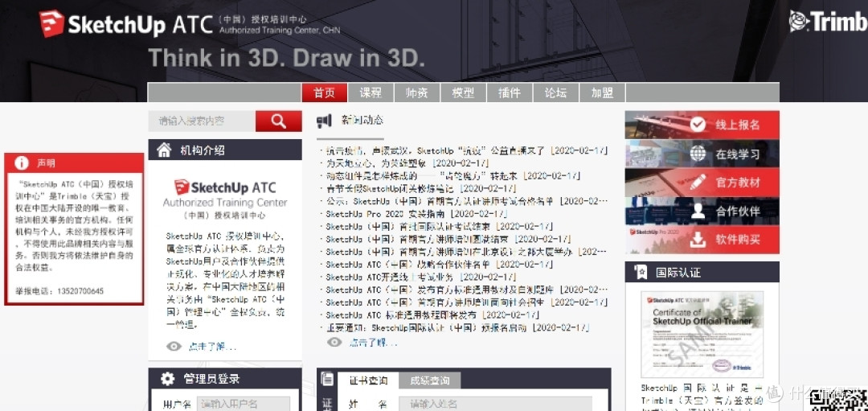Click the download icon on 软件购买
Screen dimensions: 868x411
click(x=698, y=240)
